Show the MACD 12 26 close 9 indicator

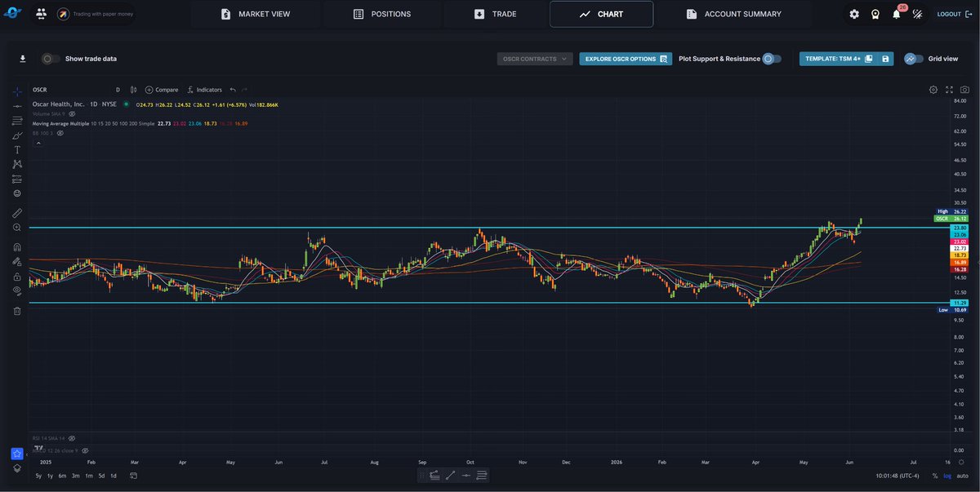(83, 450)
